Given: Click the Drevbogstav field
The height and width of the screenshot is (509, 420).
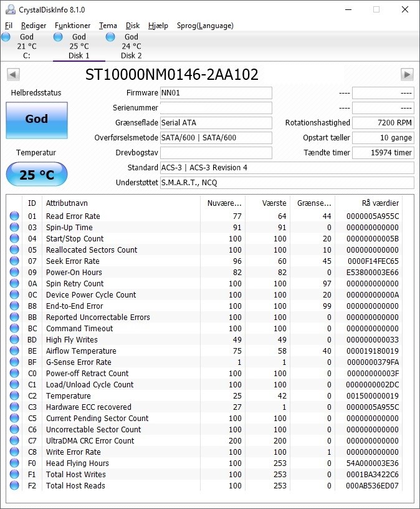Looking at the screenshot, I should [x=216, y=153].
